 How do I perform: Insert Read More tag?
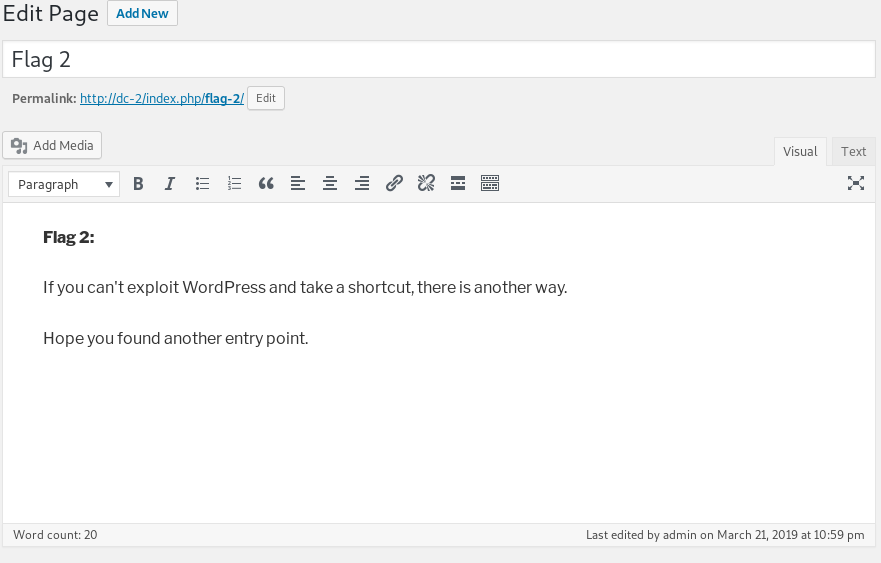pyautogui.click(x=458, y=184)
